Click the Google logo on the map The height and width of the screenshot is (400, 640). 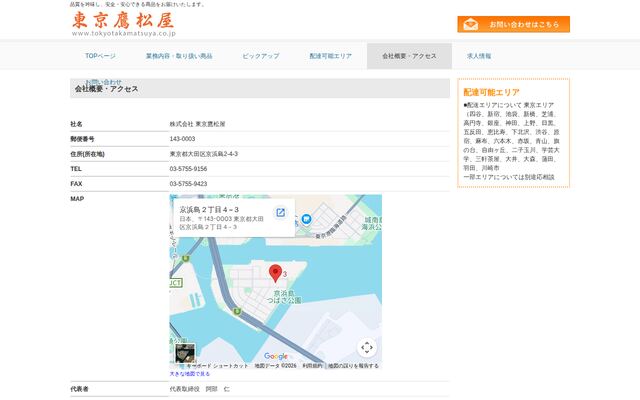pos(276,356)
